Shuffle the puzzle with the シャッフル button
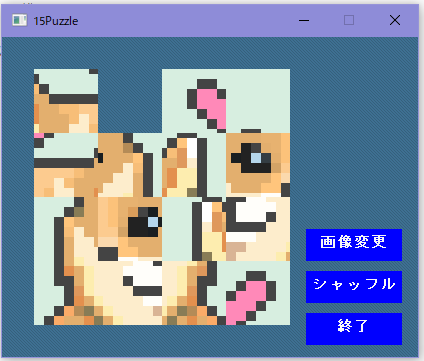The width and height of the screenshot is (424, 361). coord(354,287)
